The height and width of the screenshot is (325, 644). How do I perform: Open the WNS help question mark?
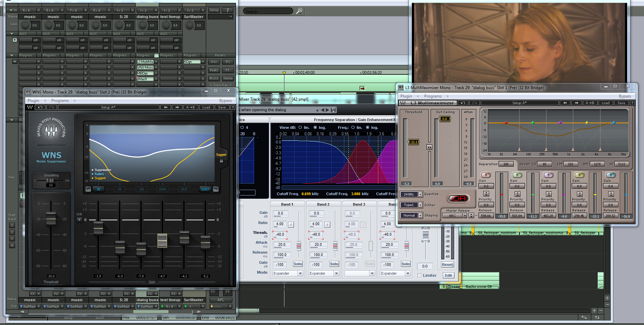point(233,107)
